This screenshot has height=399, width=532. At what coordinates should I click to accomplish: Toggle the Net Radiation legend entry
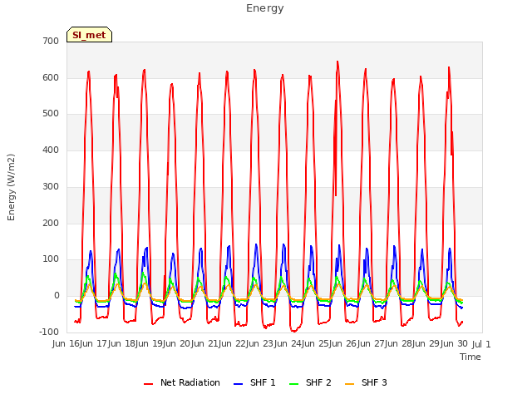(x=182, y=382)
